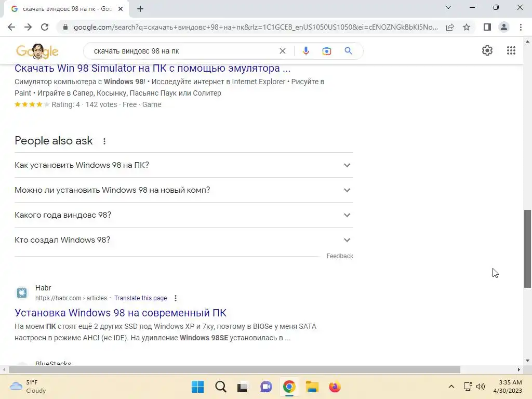Click the address bar URL
The image size is (532, 399).
coord(256,27)
